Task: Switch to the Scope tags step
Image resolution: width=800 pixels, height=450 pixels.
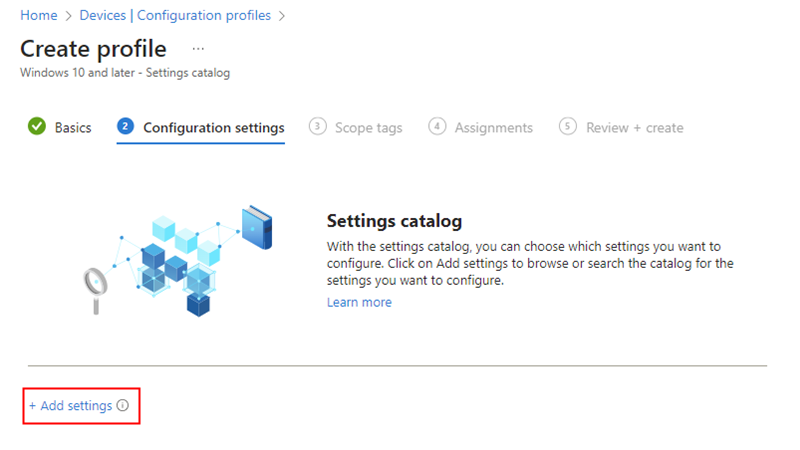Action: pyautogui.click(x=368, y=128)
